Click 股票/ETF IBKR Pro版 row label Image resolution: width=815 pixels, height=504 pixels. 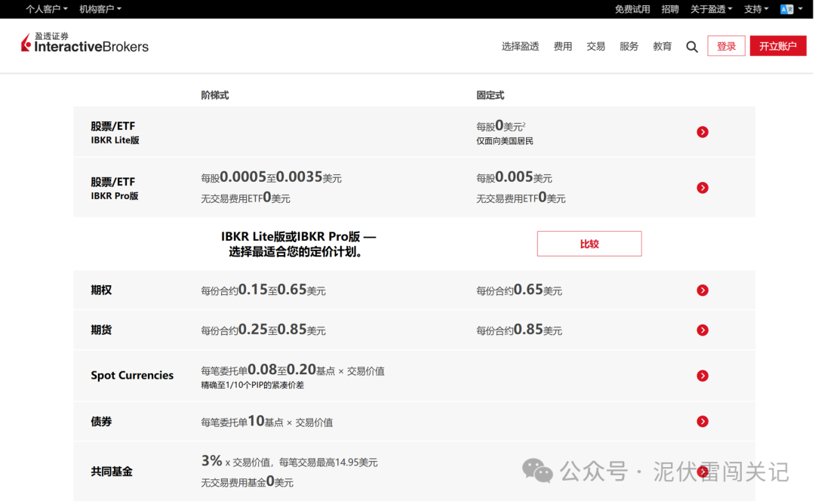(115, 188)
